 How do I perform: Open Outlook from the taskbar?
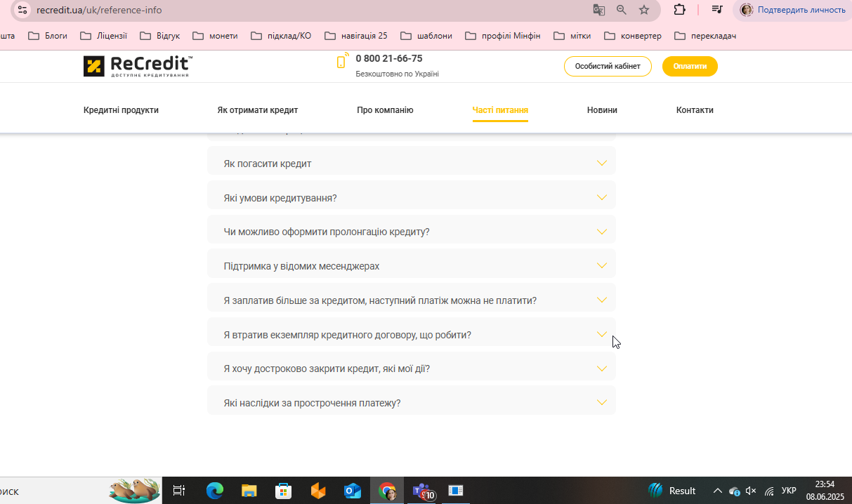[x=352, y=491]
